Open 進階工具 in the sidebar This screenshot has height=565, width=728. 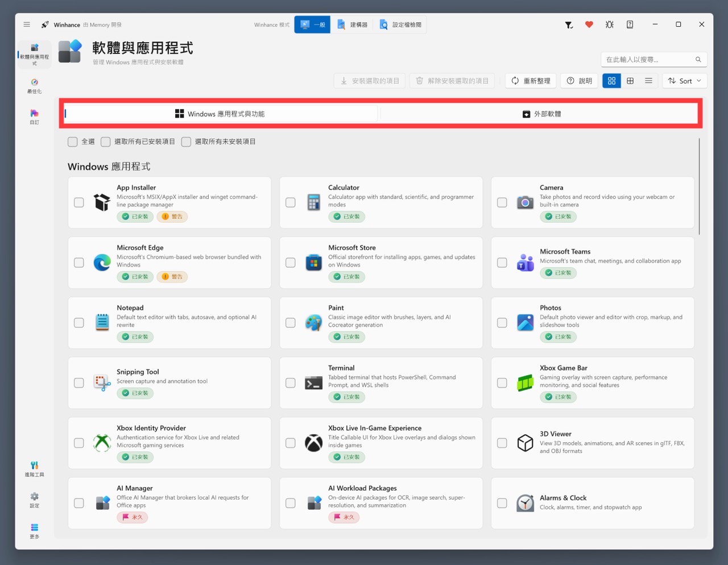point(35,470)
